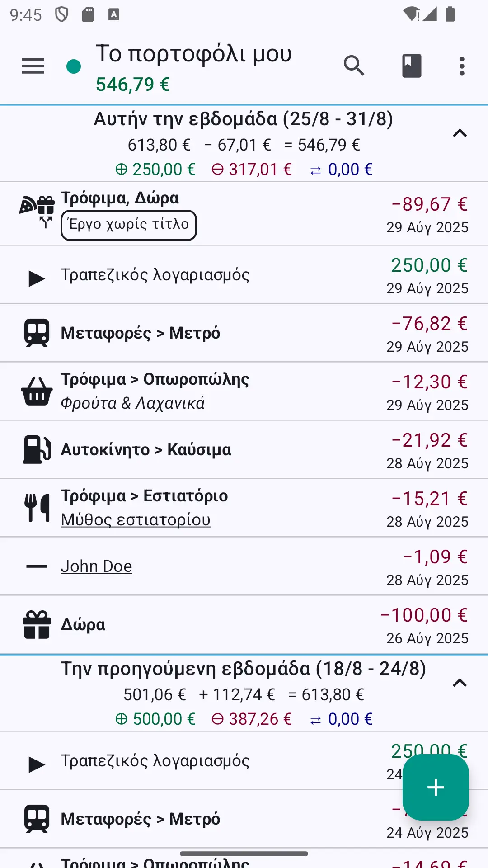Open the Μύθος εστιατορίου payee link
Viewport: 488px width, 868px height.
[x=136, y=520]
